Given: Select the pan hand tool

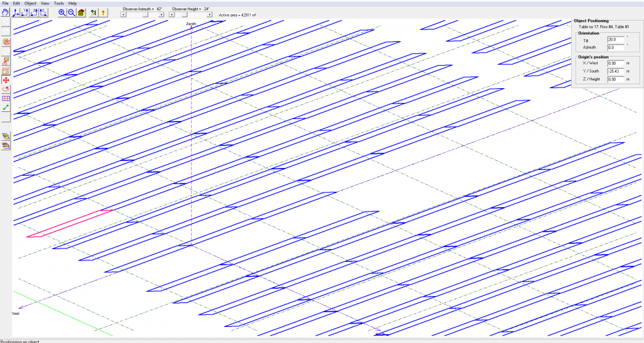Looking at the screenshot, I should pos(6,12).
